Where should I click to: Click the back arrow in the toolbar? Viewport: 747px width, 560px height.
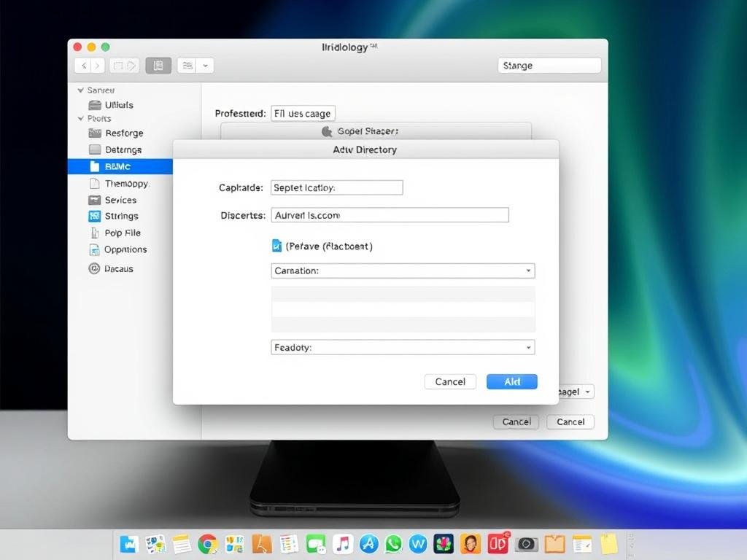coord(83,66)
